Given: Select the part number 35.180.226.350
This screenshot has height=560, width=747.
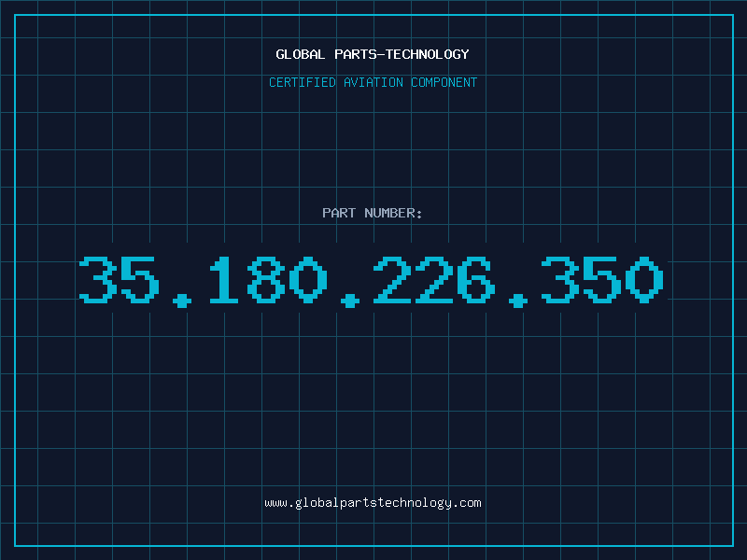Looking at the screenshot, I should click(372, 281).
